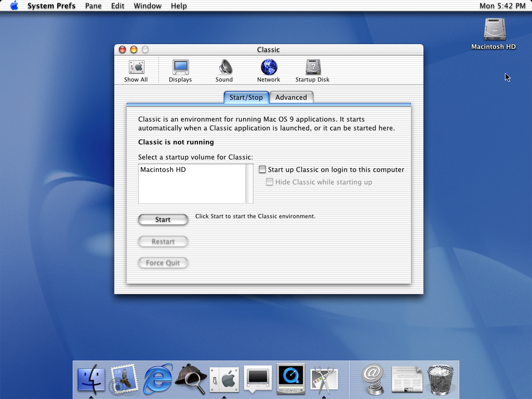Click the startup volume list scrollbar
The height and width of the screenshot is (399, 532).
(x=249, y=183)
